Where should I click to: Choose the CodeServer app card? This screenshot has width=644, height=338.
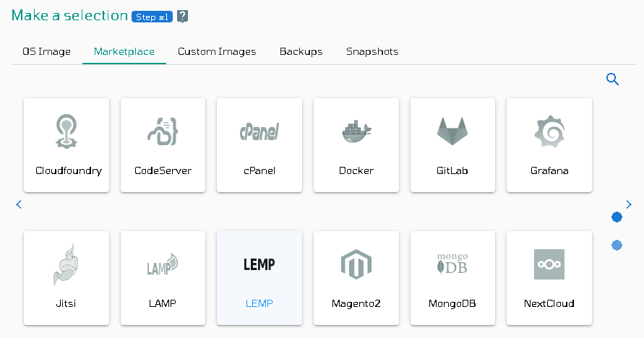click(x=163, y=144)
